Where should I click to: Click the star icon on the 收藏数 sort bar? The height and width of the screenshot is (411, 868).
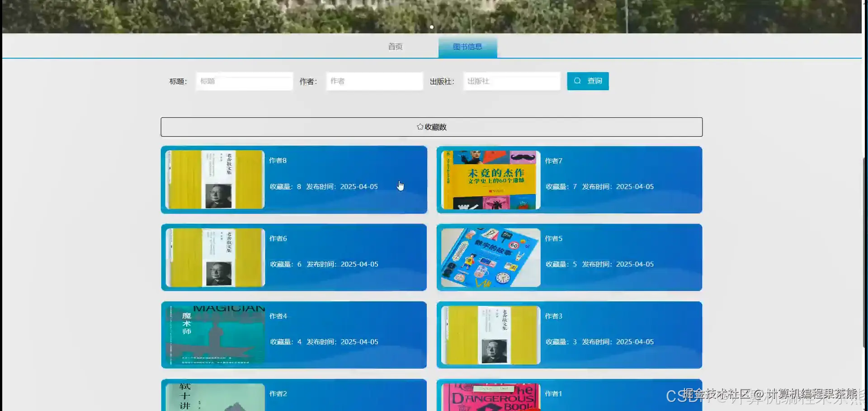(x=420, y=127)
